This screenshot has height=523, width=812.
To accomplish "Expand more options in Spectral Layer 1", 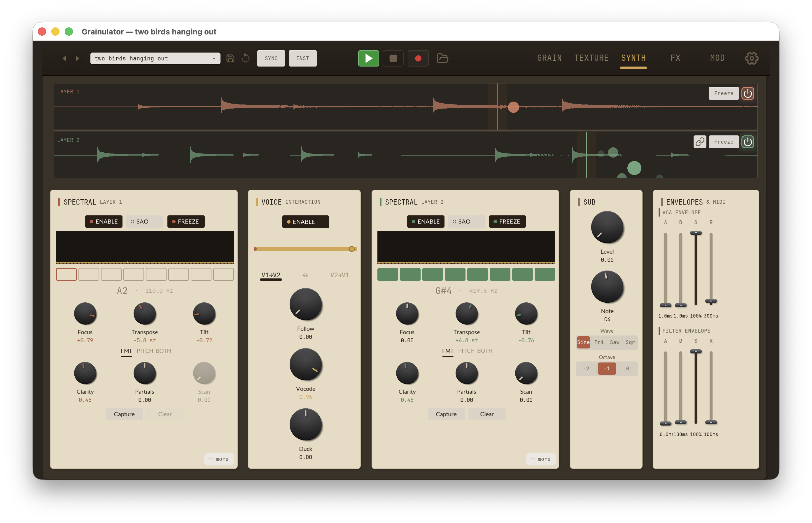I will [x=219, y=459].
